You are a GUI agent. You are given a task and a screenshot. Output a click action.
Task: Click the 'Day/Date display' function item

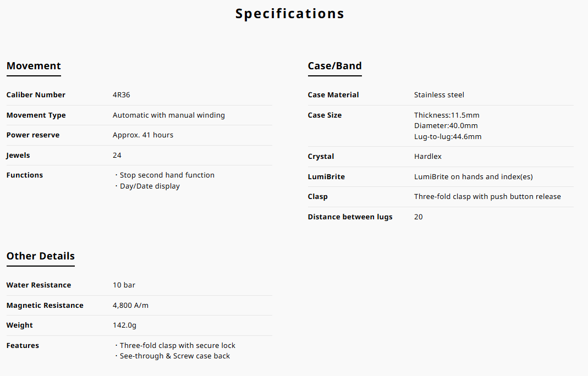point(150,186)
